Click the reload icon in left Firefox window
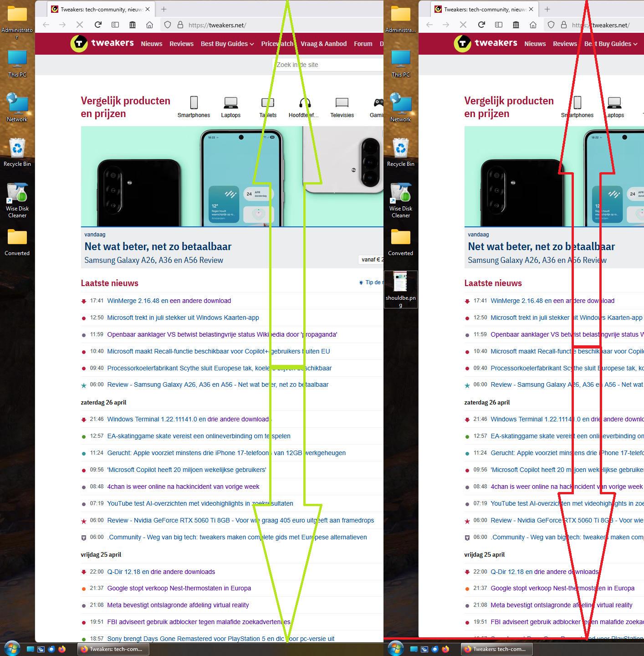The image size is (644, 656). (97, 25)
